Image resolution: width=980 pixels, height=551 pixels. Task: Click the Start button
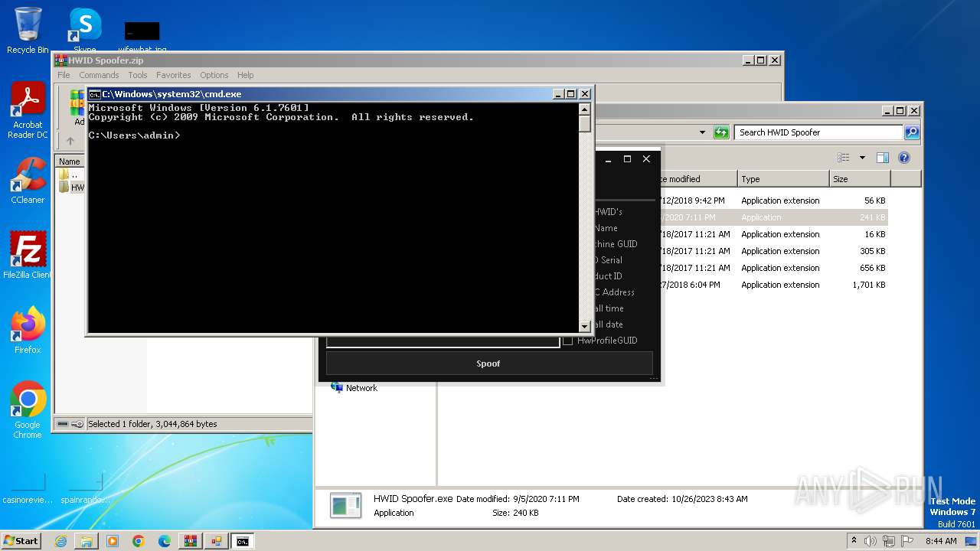click(x=21, y=540)
